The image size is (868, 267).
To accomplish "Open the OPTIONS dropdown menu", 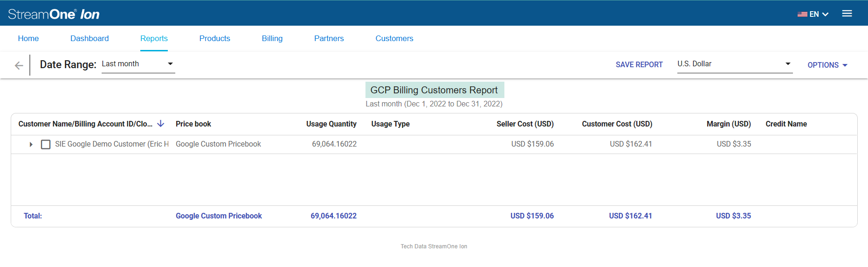I will click(827, 65).
